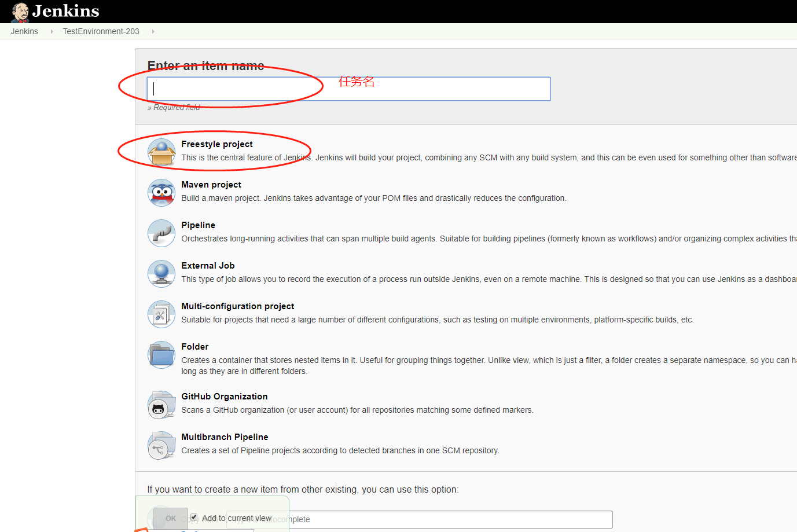Toggle the Add to current view checkbox

click(x=194, y=518)
